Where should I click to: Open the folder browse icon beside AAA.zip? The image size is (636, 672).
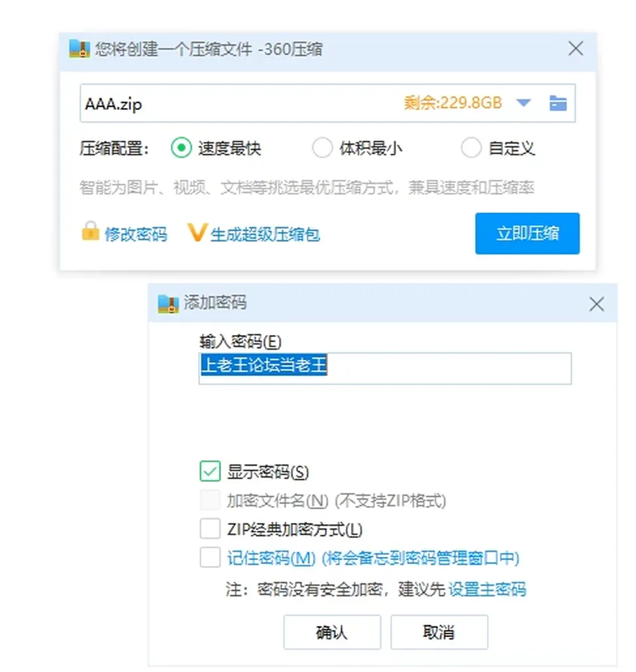[558, 103]
